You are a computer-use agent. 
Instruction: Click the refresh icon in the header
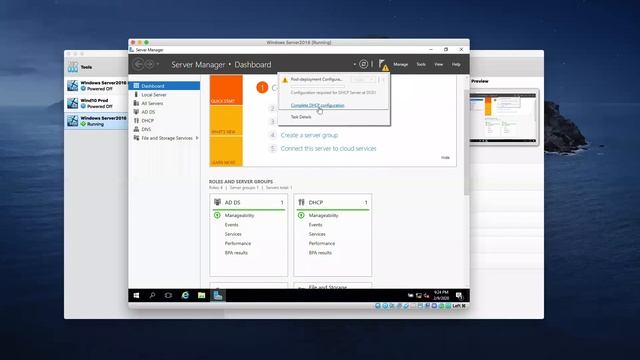(x=363, y=64)
